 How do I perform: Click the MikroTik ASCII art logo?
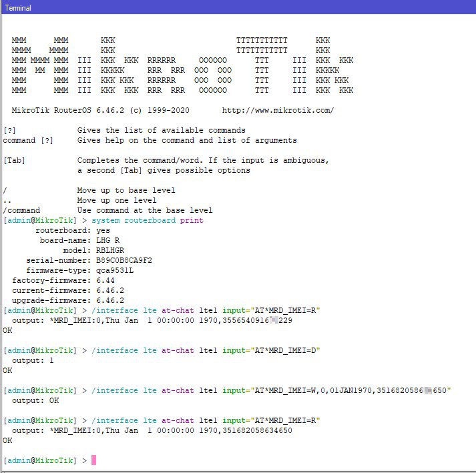182,65
